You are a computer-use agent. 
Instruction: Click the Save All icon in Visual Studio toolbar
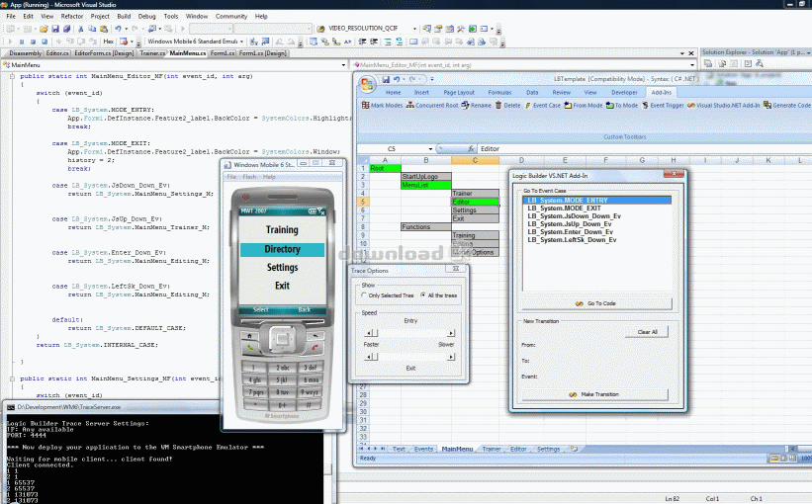(67, 29)
